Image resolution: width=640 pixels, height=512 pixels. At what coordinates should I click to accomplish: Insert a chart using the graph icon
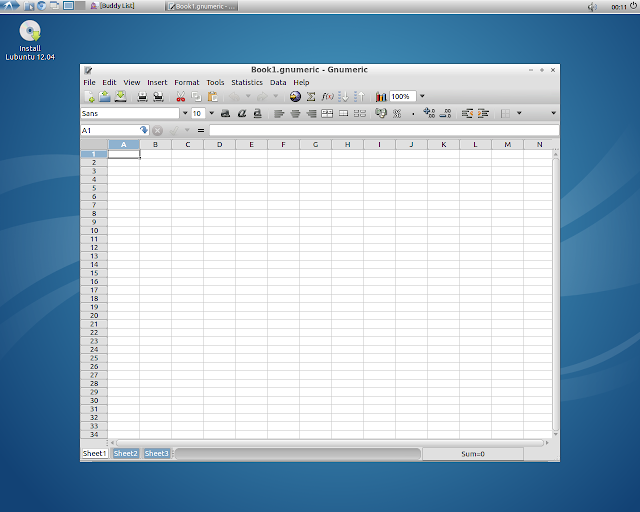(x=381, y=97)
